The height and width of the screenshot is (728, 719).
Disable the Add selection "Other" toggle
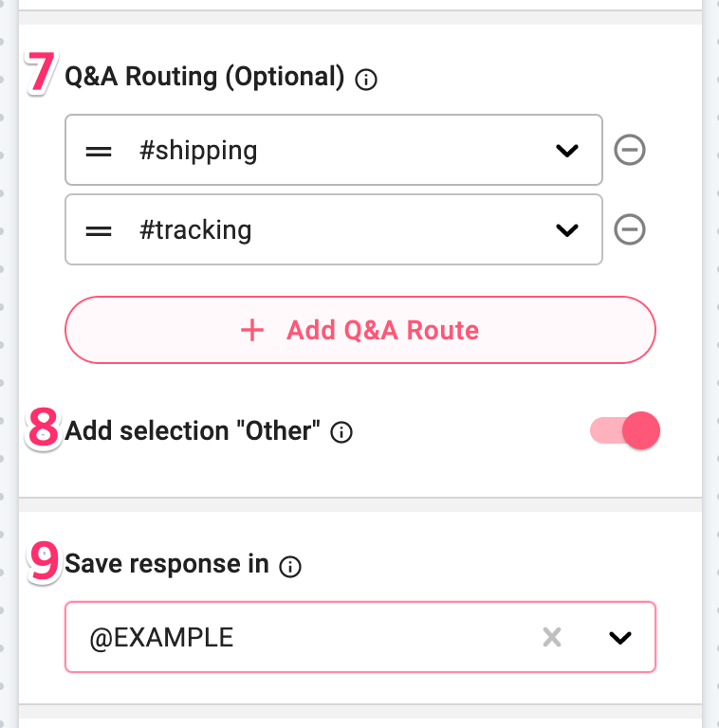pyautogui.click(x=625, y=430)
